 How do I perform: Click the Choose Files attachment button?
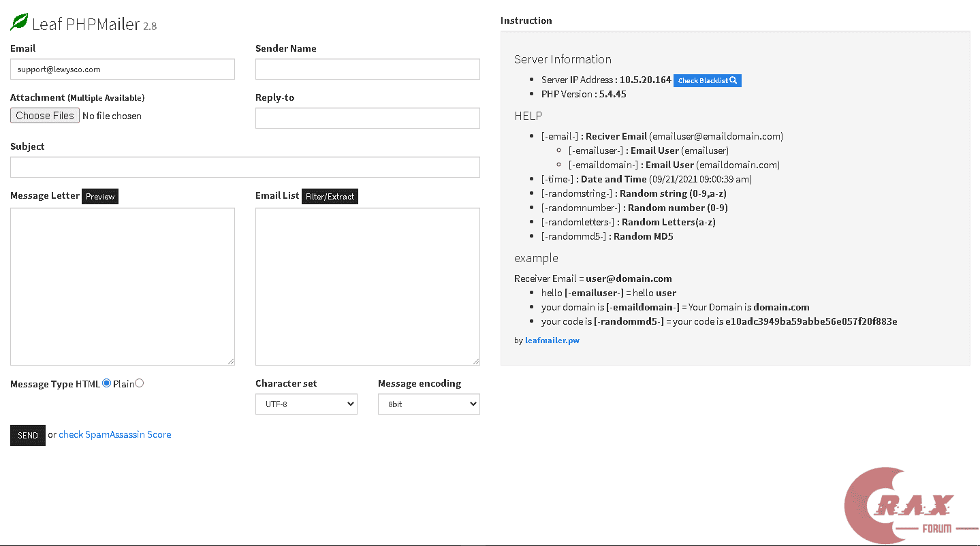[x=45, y=116]
